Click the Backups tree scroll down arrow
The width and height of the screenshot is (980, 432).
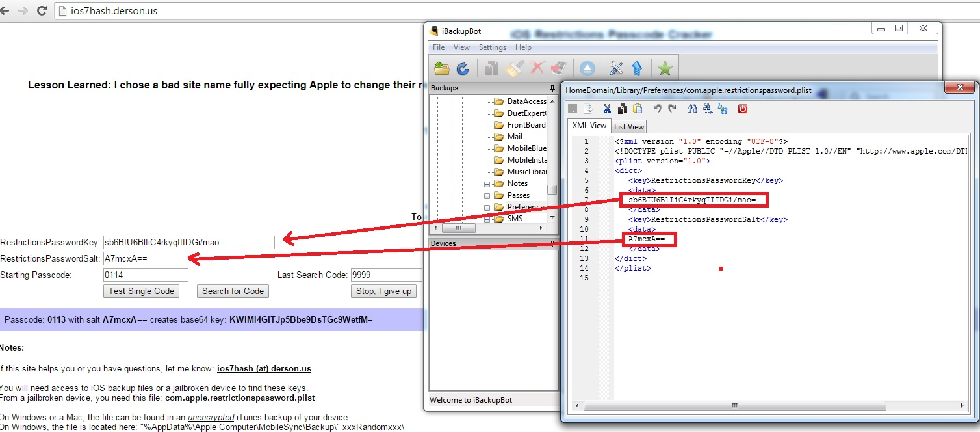(x=552, y=217)
